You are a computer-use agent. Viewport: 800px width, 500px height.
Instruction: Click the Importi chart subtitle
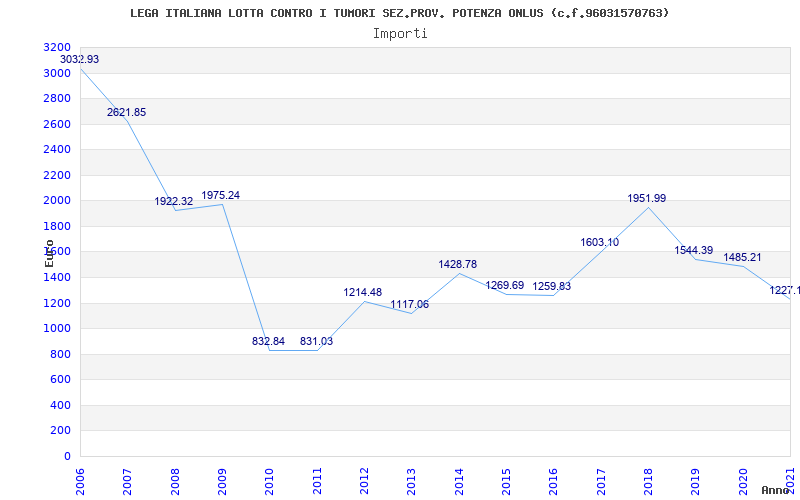[x=400, y=34]
